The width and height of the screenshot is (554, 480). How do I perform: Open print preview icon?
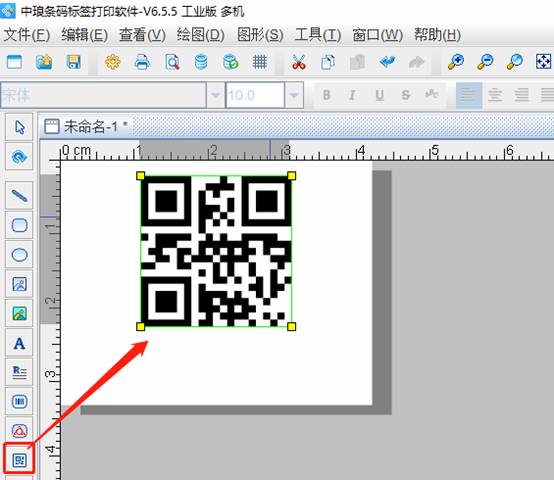tap(172, 62)
